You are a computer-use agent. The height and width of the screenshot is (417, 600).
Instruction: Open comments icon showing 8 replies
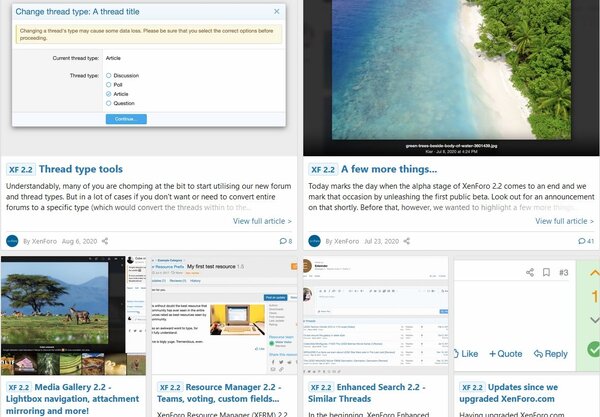click(x=283, y=241)
